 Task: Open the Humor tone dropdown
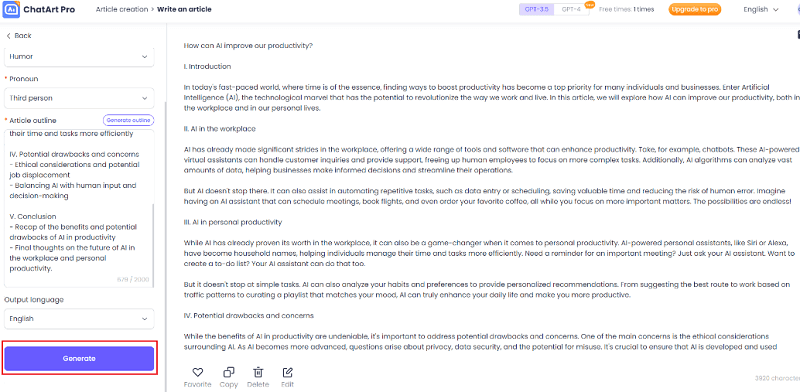[x=79, y=57]
